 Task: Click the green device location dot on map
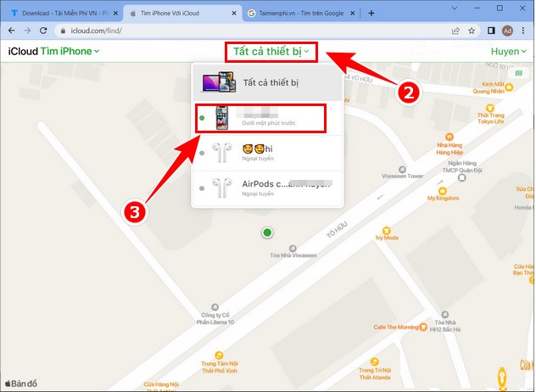267,232
